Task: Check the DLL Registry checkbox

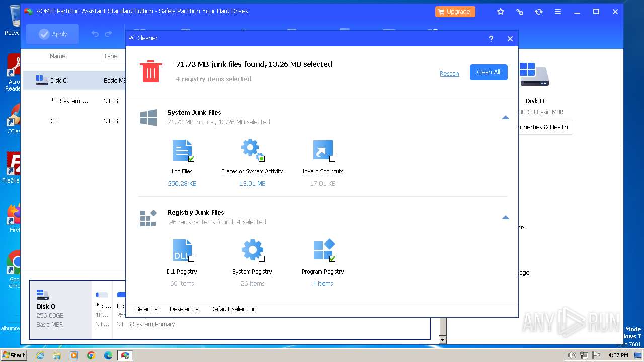Action: click(191, 259)
